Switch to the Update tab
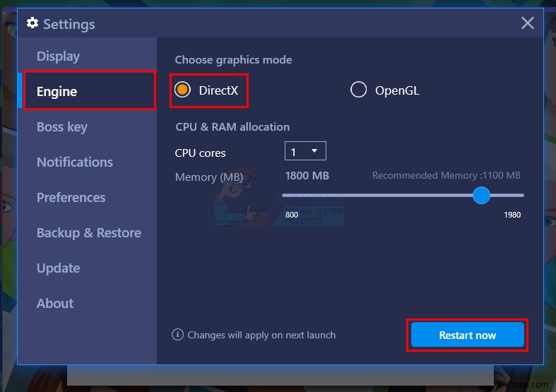Viewport: 556px width, 392px height. (58, 268)
